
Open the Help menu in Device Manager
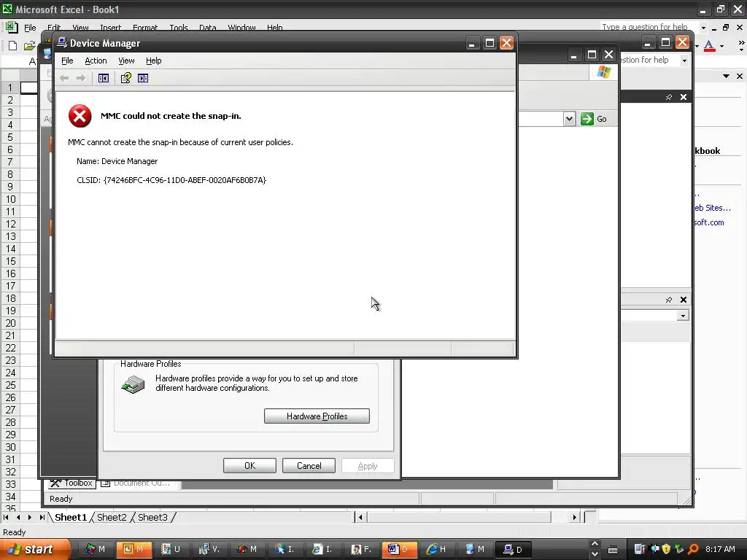point(153,61)
